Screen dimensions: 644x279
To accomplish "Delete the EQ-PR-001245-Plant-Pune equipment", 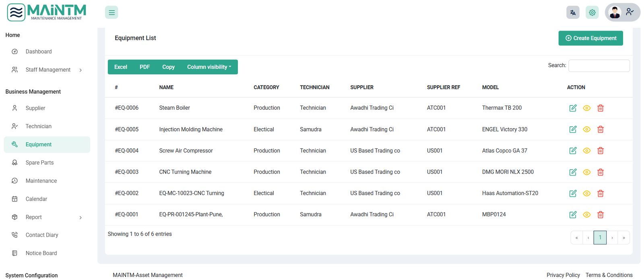I will (x=600, y=215).
